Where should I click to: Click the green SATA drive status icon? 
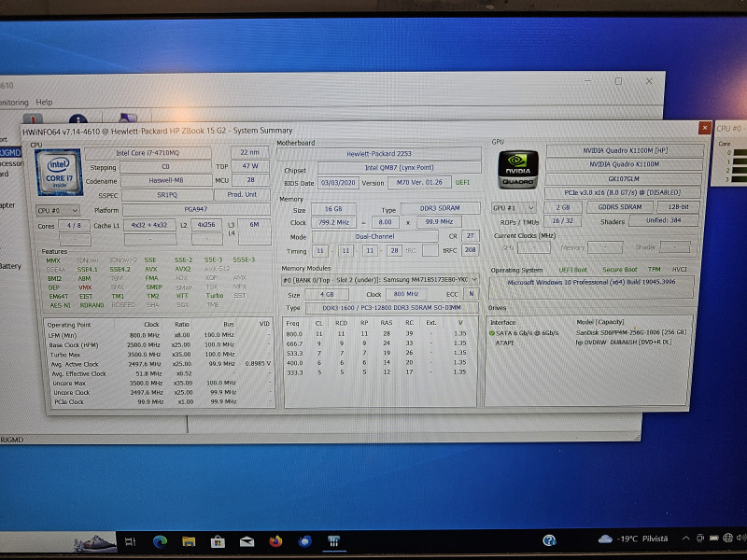492,333
